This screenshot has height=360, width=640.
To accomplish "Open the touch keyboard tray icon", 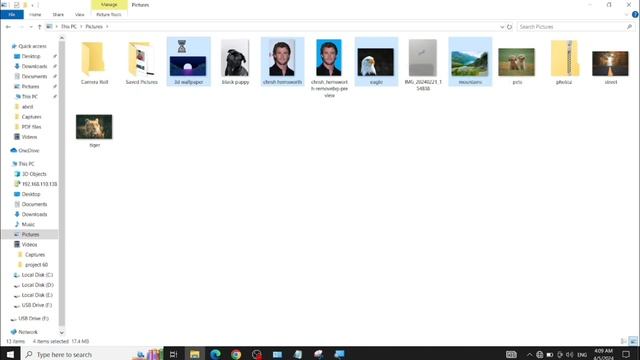I will [511, 354].
